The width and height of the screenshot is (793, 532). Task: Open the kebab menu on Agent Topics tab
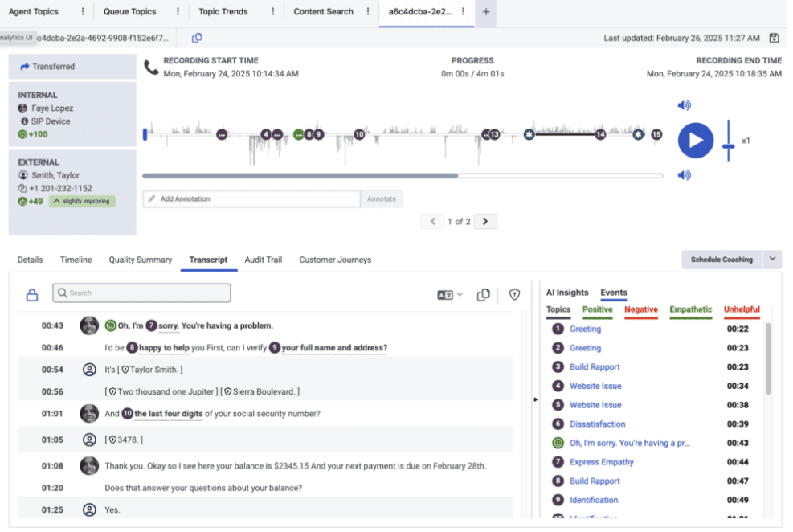point(83,12)
